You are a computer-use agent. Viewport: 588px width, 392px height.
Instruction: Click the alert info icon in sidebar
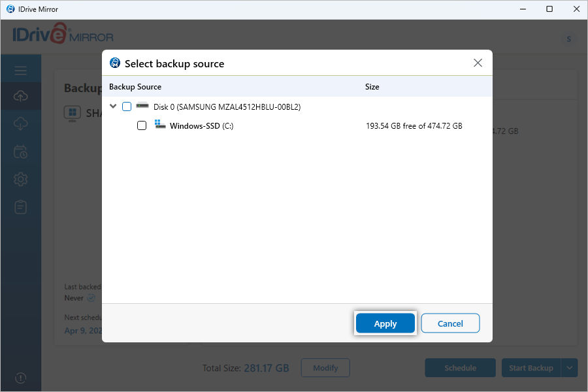click(21, 378)
